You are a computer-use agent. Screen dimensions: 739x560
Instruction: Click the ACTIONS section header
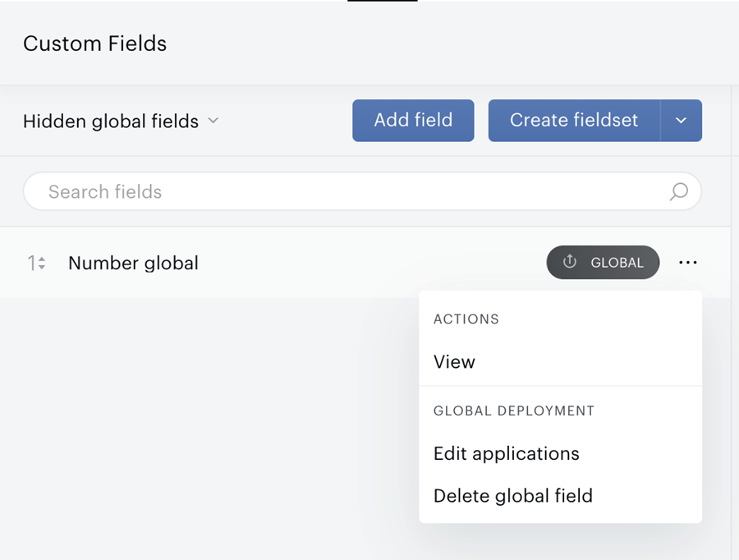point(466,319)
